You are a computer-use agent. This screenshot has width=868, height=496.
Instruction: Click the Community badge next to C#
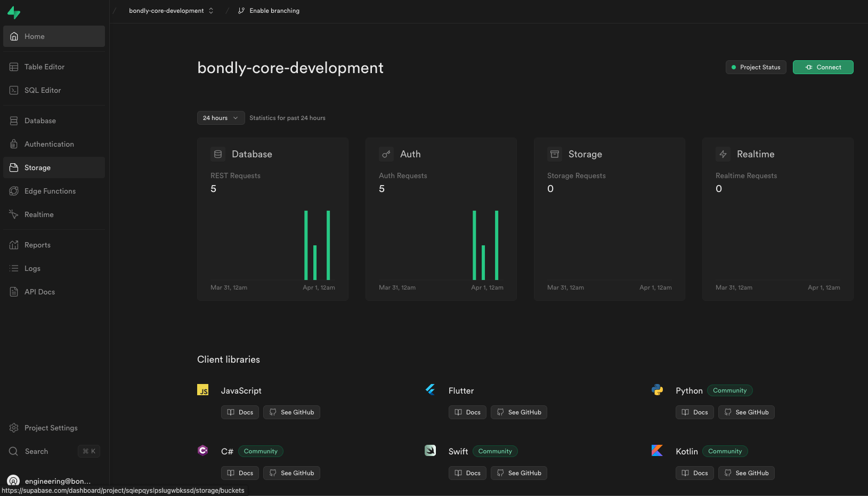pos(261,451)
